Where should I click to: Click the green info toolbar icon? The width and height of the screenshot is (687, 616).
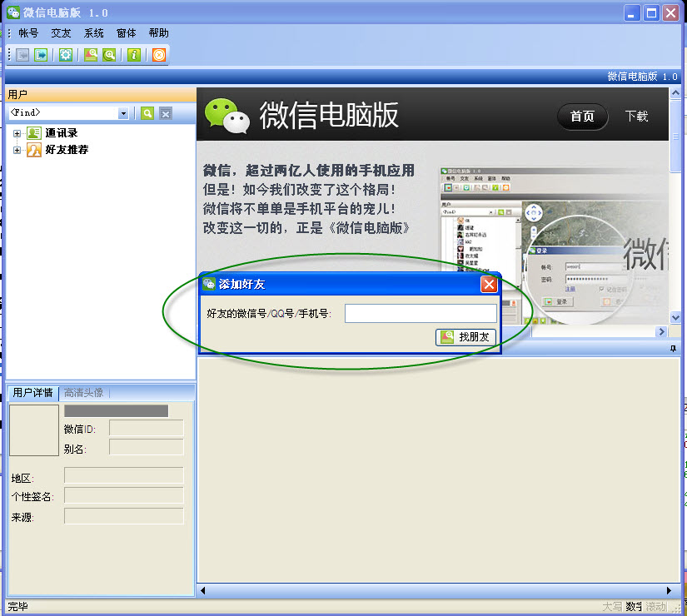click(x=134, y=55)
